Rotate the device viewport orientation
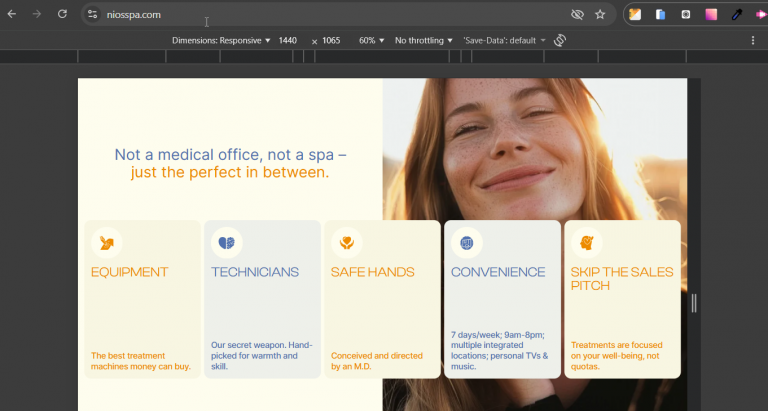This screenshot has width=768, height=411. click(x=560, y=40)
